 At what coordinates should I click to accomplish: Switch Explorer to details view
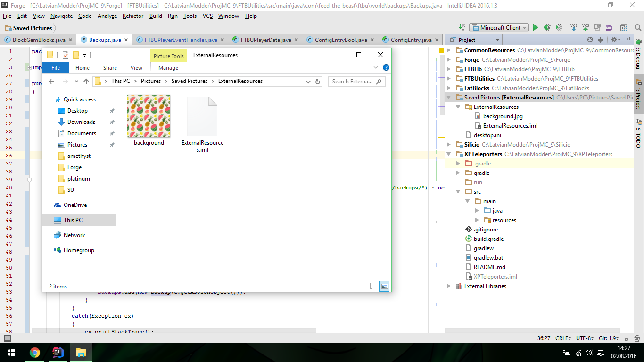(x=374, y=286)
